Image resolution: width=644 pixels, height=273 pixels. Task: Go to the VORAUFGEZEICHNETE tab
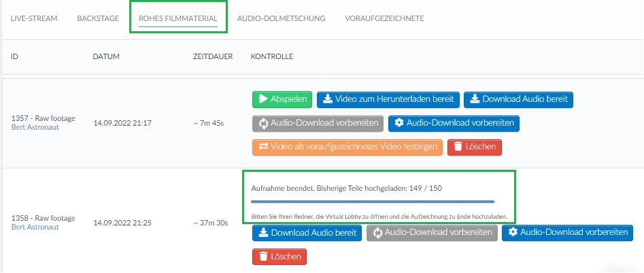tap(384, 18)
